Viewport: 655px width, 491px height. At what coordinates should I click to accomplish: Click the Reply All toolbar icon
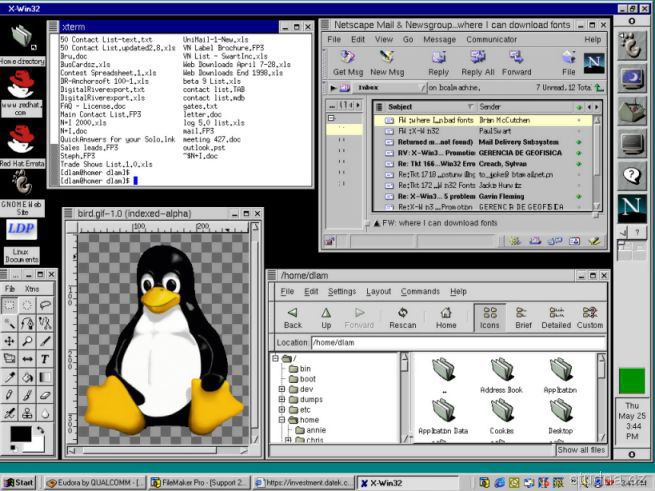(x=478, y=63)
